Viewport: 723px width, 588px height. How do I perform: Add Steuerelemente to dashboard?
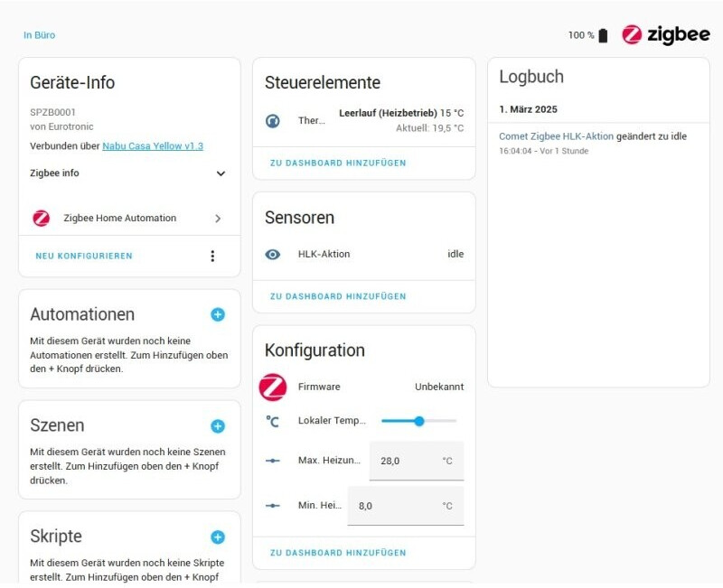[338, 163]
